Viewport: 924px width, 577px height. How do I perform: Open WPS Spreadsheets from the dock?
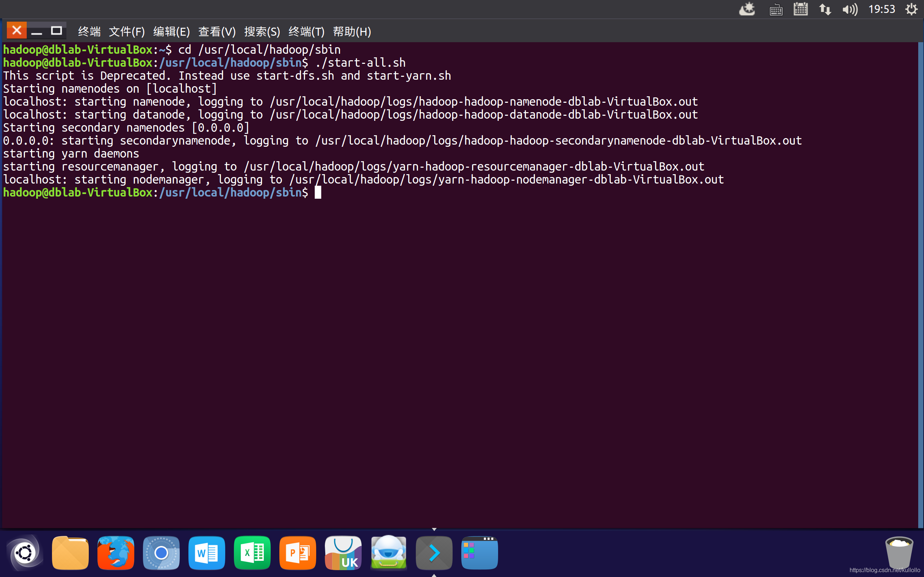[x=252, y=552]
